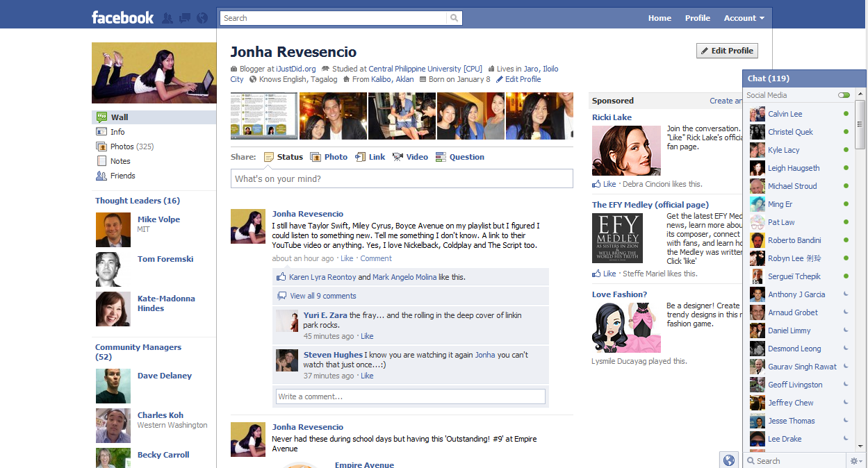
Task: Collapse the Chat (119) header
Action: 805,78
